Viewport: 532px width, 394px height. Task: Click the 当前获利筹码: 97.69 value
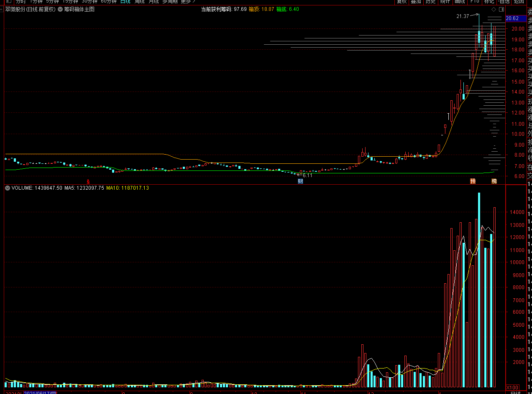click(224, 9)
